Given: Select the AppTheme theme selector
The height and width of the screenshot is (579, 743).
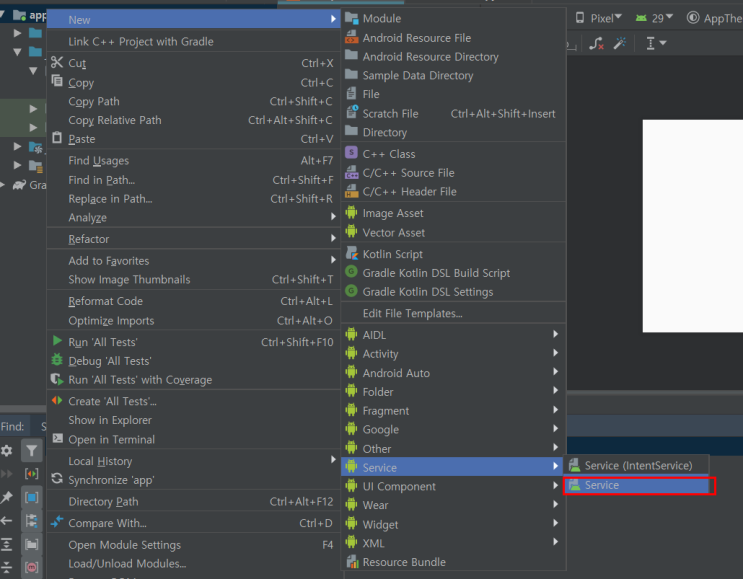Looking at the screenshot, I should coord(715,18).
